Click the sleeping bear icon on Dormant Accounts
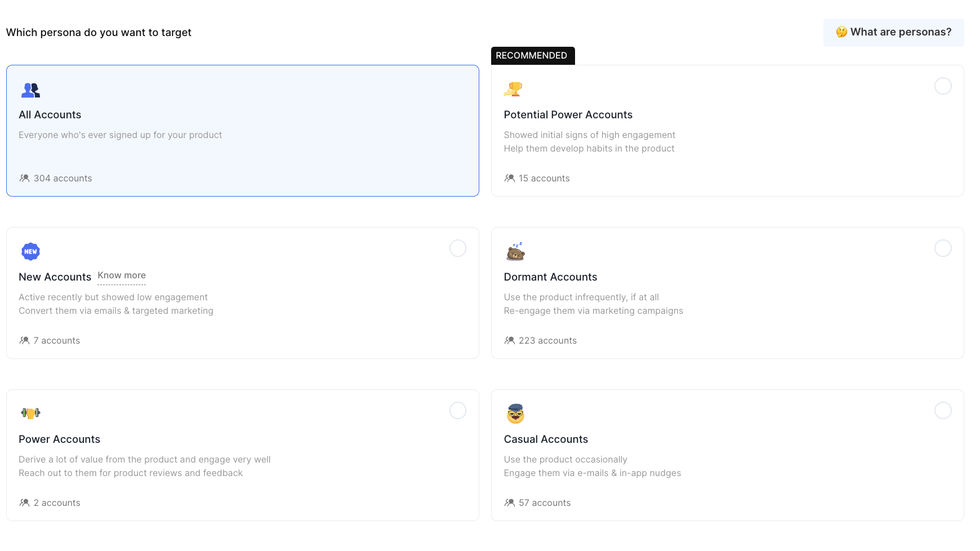This screenshot has height=551, width=980. [515, 252]
